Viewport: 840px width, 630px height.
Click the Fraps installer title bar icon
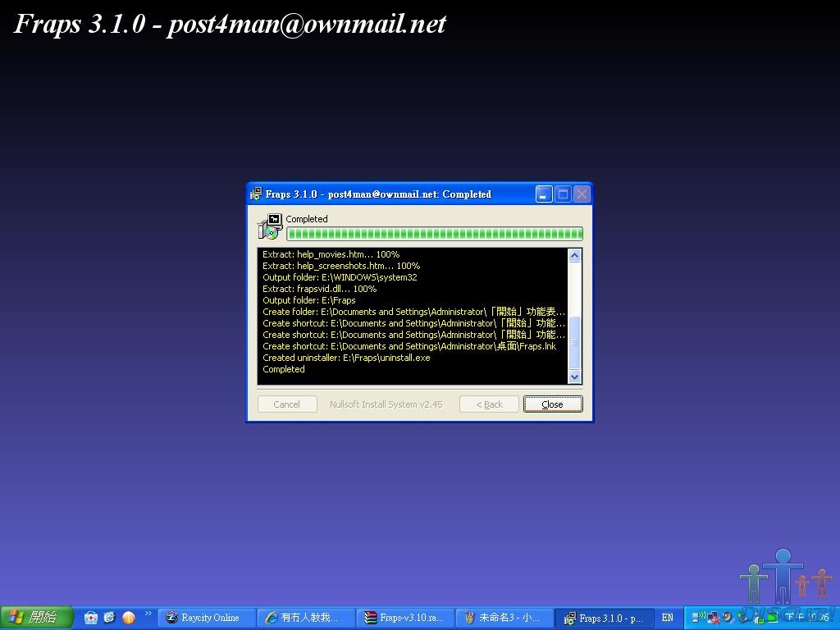point(256,194)
